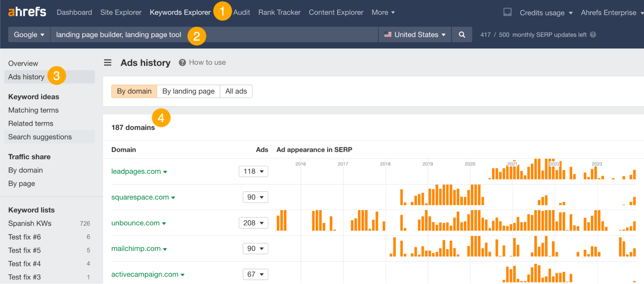
Task: Click the Ahrefs logo
Action: [27, 12]
